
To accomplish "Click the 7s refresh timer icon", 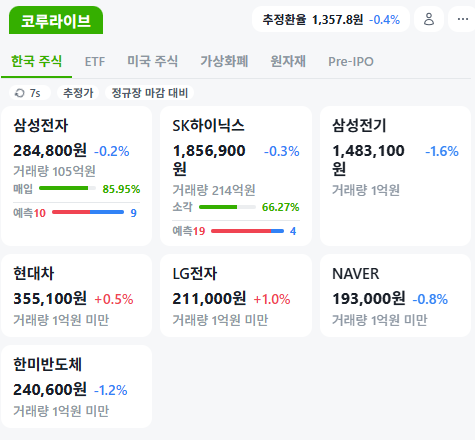I will tap(20, 93).
